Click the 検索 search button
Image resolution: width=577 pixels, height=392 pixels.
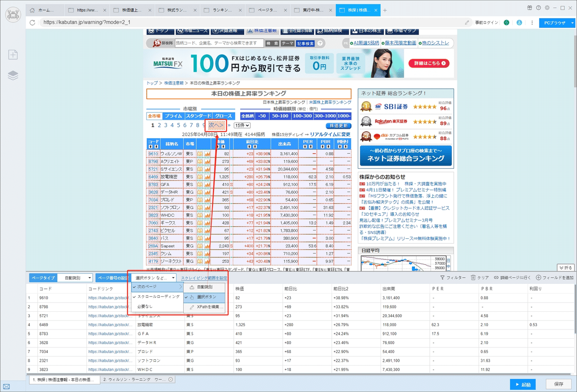[272, 43]
